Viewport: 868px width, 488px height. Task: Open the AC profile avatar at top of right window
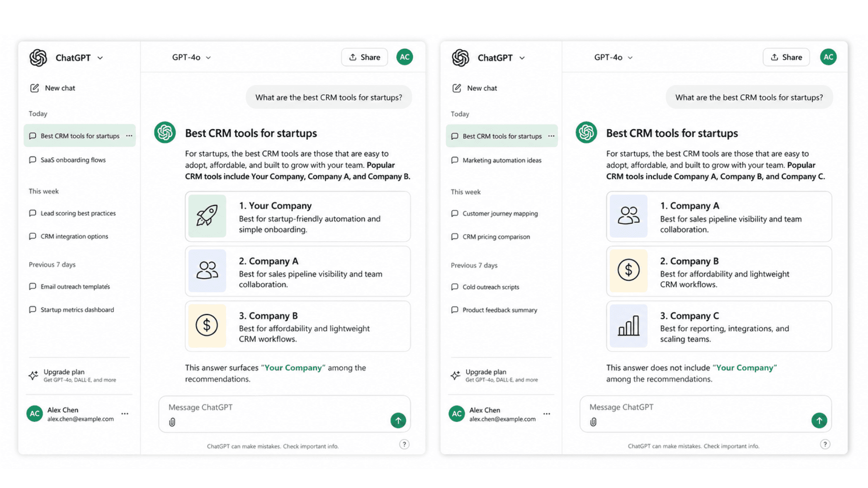coord(828,57)
